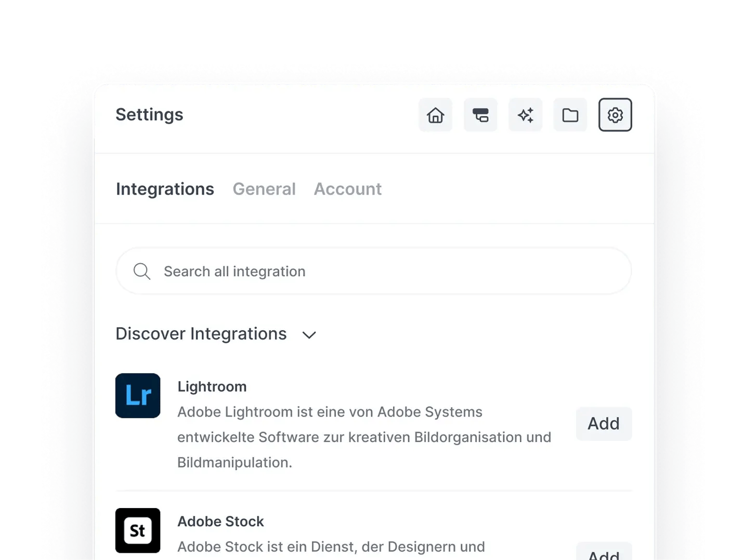Click the Lightroom title text

(x=212, y=387)
